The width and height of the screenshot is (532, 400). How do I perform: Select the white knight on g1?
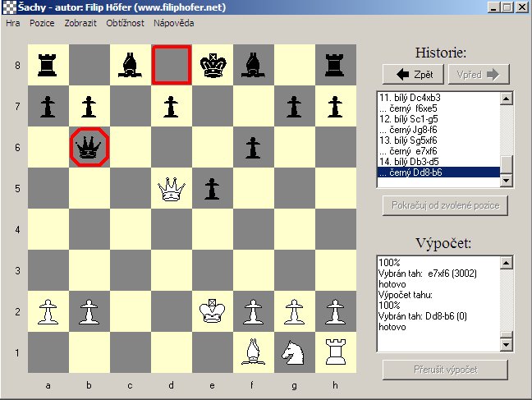pyautogui.click(x=293, y=352)
